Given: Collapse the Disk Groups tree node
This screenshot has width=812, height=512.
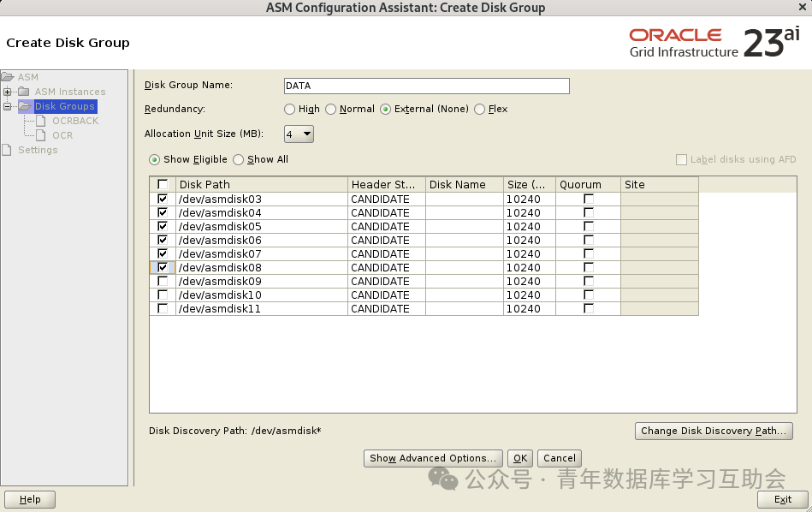Looking at the screenshot, I should point(7,106).
